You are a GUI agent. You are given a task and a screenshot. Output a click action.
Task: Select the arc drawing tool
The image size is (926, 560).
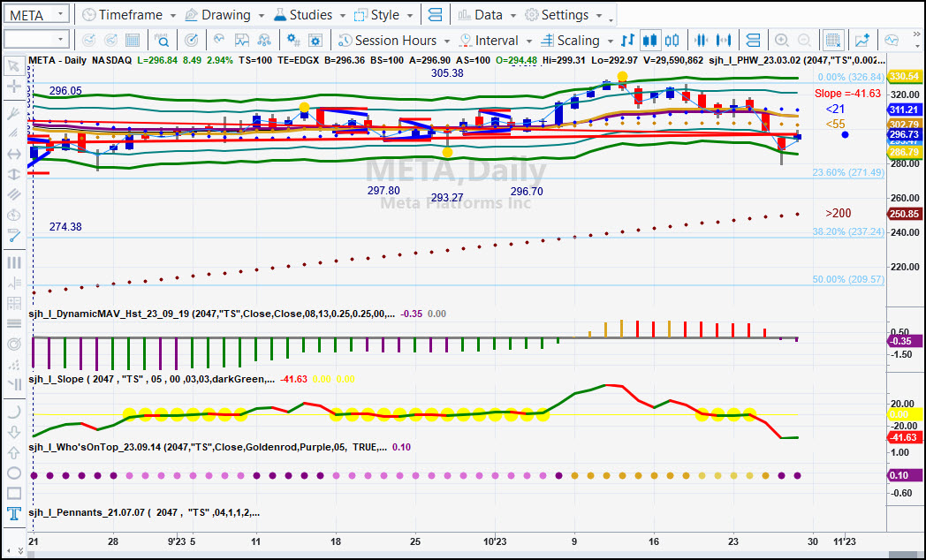13,412
